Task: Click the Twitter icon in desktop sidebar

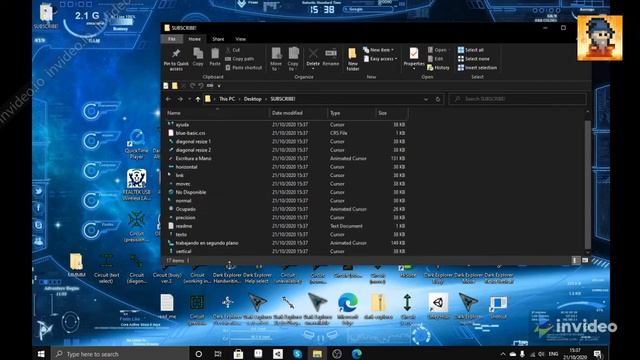Action: coord(38,191)
